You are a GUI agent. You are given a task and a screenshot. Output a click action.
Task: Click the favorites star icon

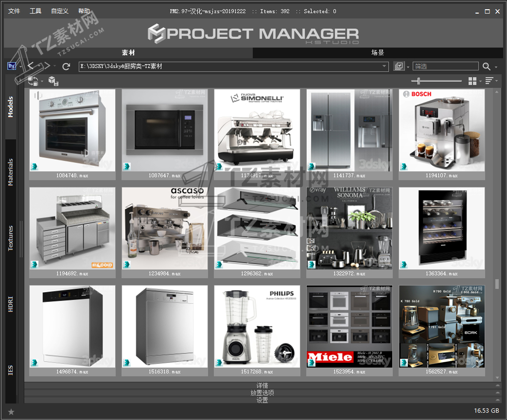(11, 412)
